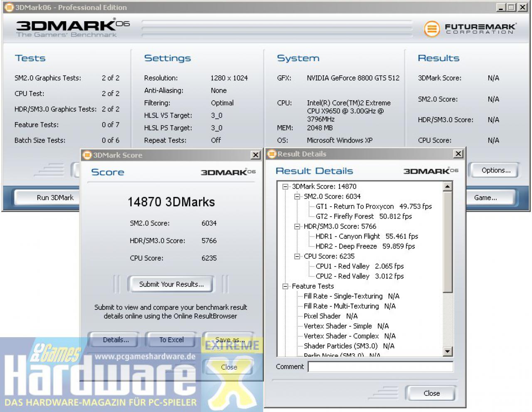This screenshot has height=412, width=532.
Task: Close 3DMark Score dialog via title bar X
Action: click(x=256, y=155)
